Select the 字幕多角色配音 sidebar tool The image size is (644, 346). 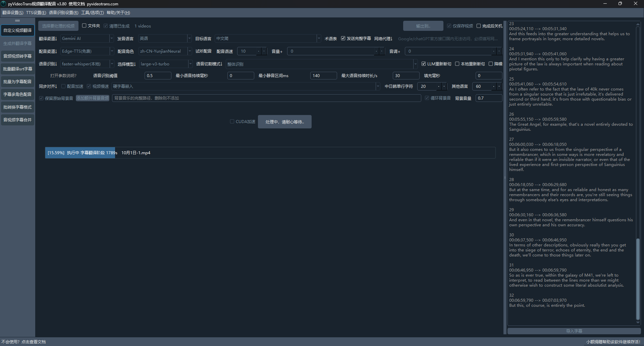pyautogui.click(x=17, y=94)
